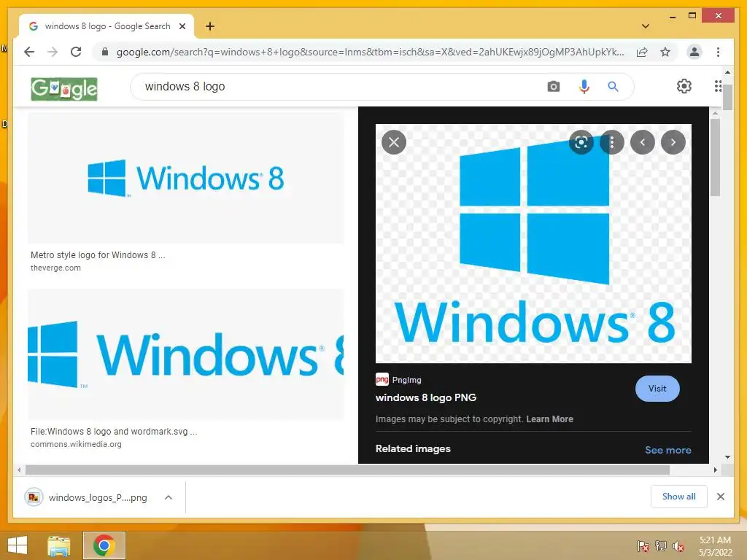The width and height of the screenshot is (747, 560).
Task: Share this page from address bar
Action: click(642, 52)
